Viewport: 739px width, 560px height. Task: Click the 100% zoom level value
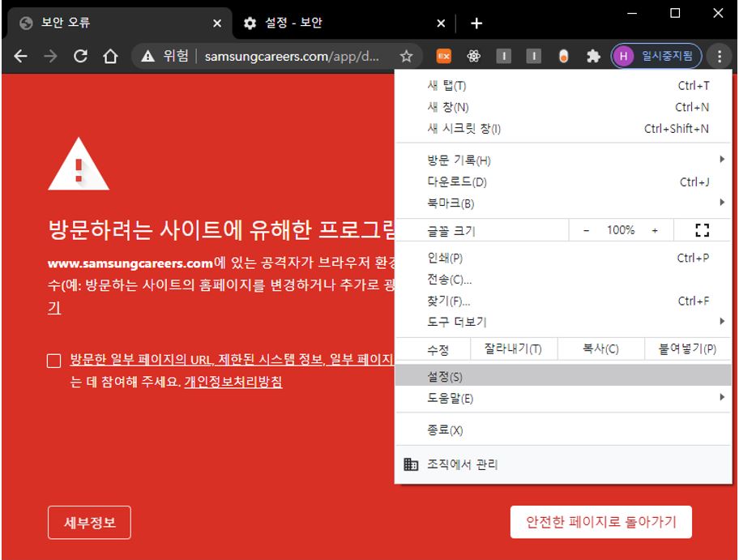[x=620, y=230]
